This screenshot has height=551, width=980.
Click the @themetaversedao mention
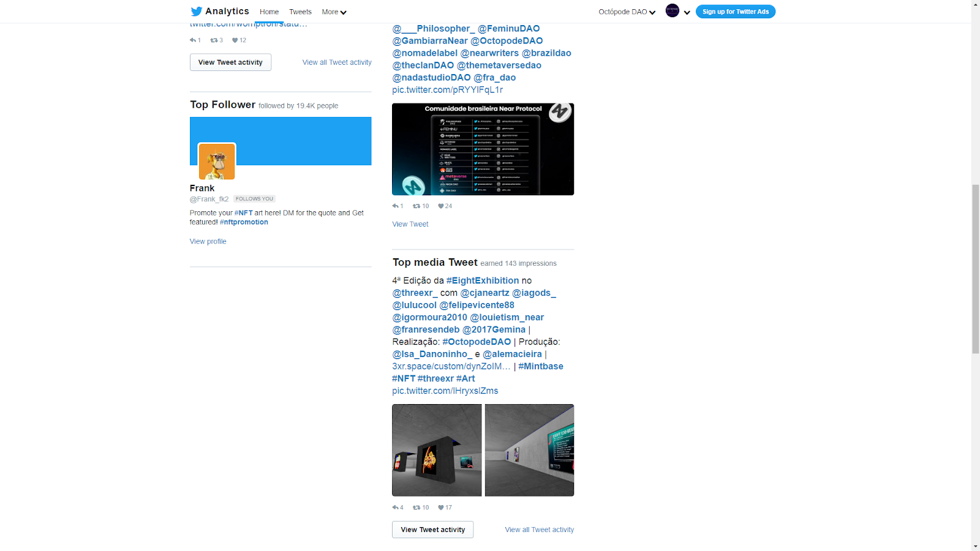(x=499, y=65)
